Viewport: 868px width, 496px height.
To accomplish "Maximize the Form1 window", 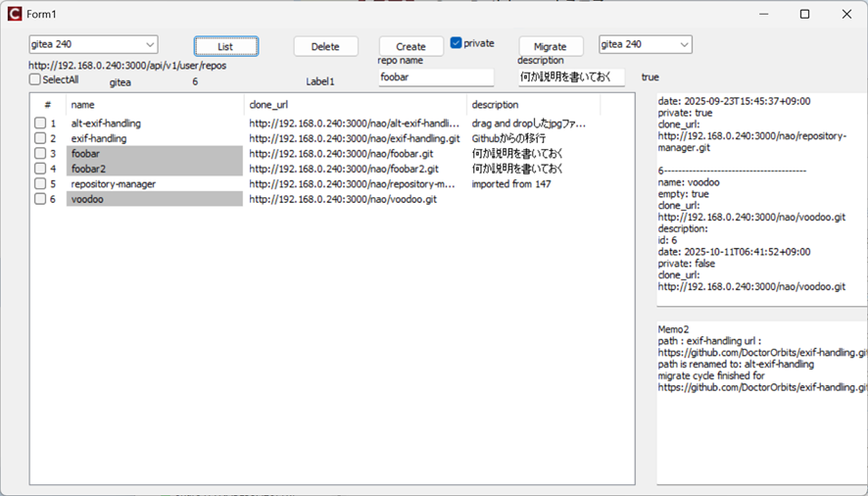I will click(804, 14).
